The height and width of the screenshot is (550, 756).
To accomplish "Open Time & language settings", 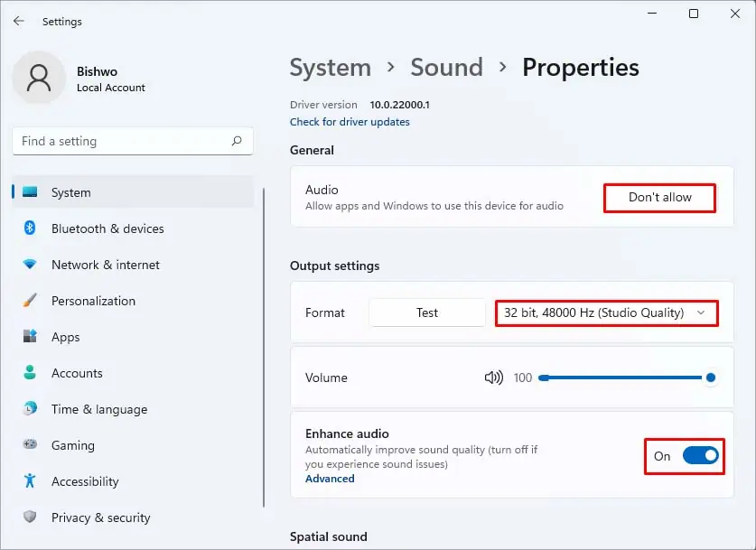I will click(x=133, y=409).
